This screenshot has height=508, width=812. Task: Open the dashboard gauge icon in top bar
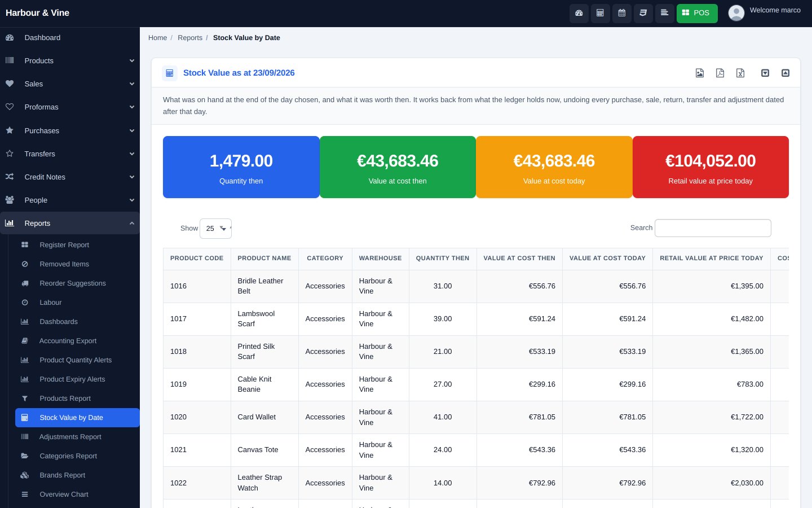pyautogui.click(x=579, y=13)
